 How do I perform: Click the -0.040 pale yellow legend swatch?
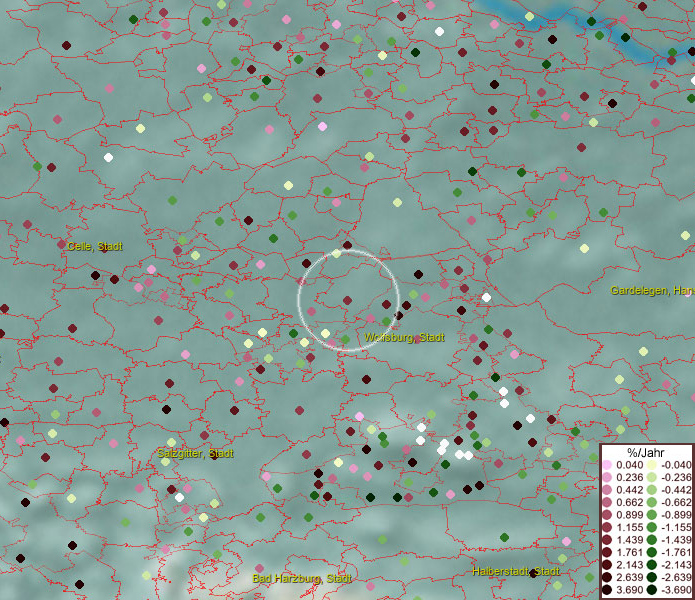tap(652, 465)
